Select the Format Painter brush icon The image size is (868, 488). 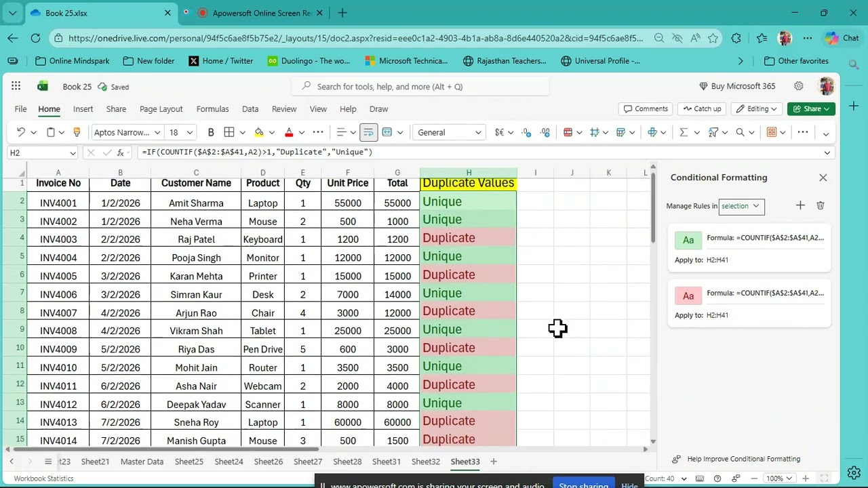point(77,132)
